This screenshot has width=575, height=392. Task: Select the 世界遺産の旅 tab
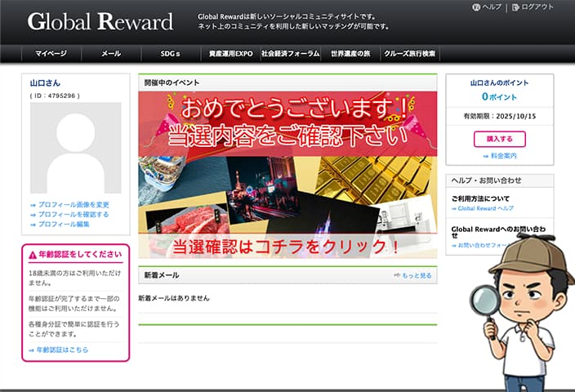coord(350,54)
